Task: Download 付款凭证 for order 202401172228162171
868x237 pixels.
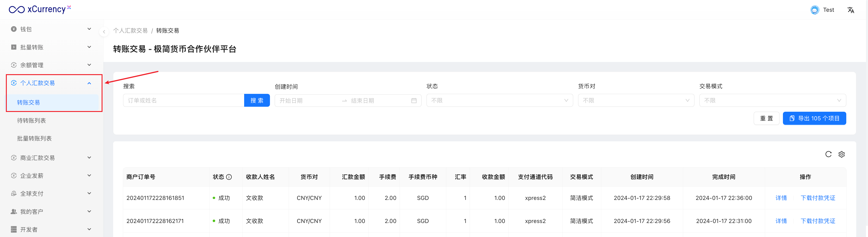Action: click(818, 221)
